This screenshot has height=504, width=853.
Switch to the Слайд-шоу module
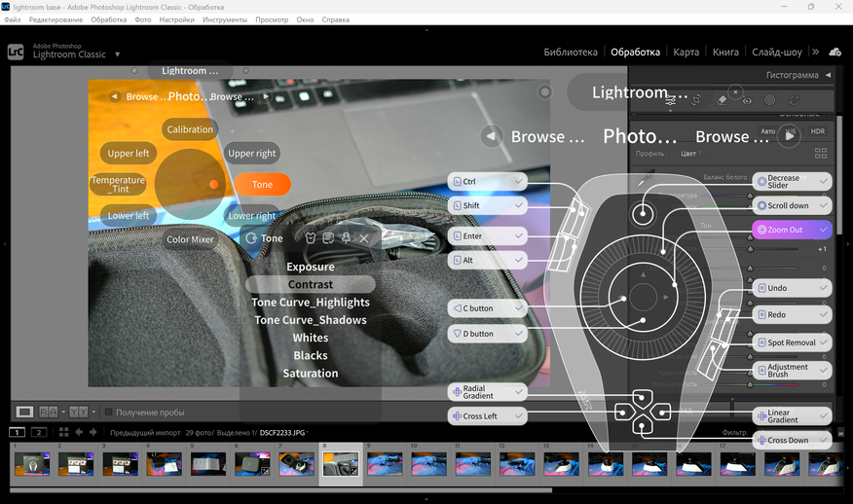777,53
